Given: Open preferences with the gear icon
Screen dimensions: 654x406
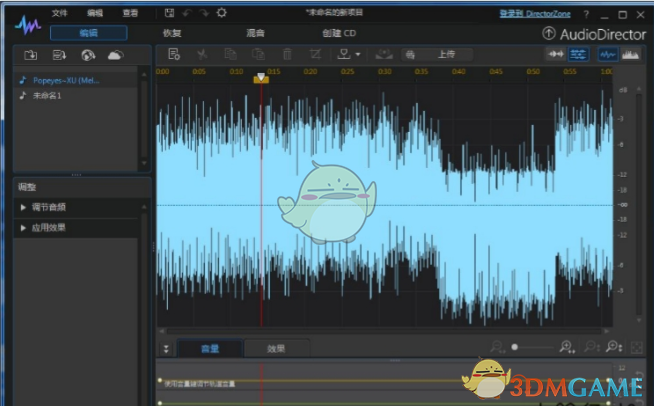Looking at the screenshot, I should click(x=221, y=13).
